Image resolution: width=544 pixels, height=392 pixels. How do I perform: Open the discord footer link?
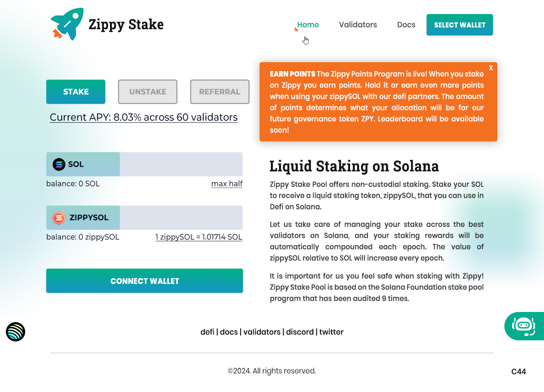(300, 332)
